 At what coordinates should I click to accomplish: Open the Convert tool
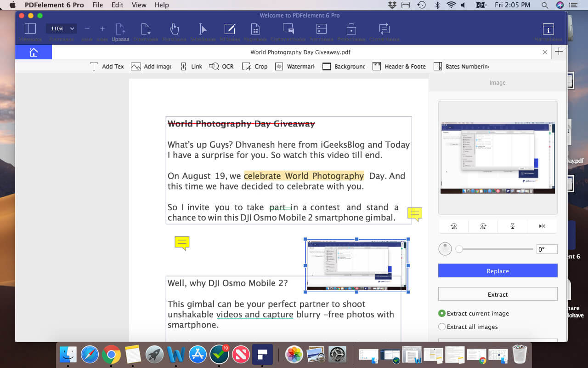384,29
